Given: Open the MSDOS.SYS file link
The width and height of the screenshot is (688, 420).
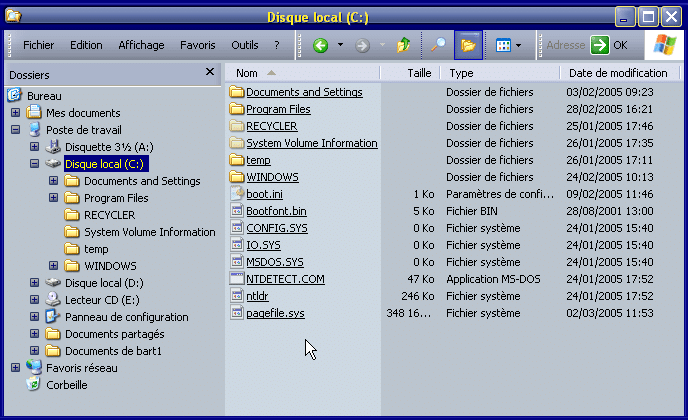Looking at the screenshot, I should [x=275, y=262].
